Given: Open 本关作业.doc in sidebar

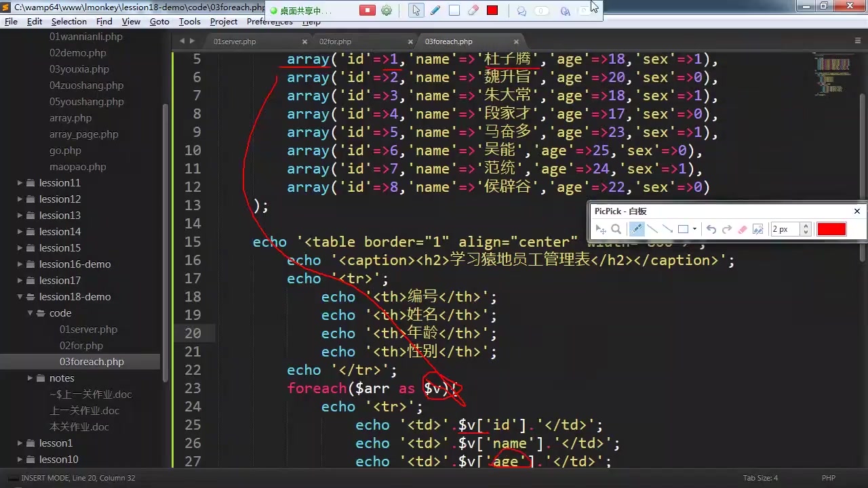Looking at the screenshot, I should [79, 427].
